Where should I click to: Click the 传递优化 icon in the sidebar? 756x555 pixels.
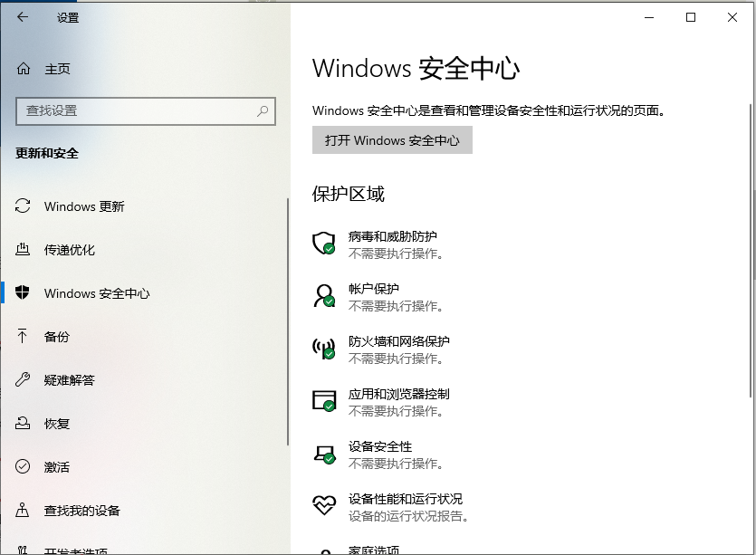click(x=23, y=249)
